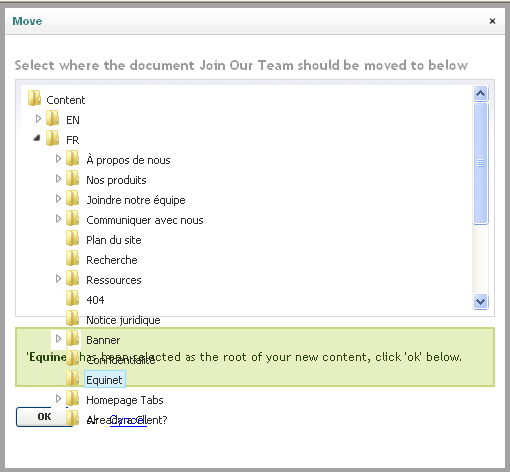Select the Equinet tree item

pyautogui.click(x=104, y=379)
